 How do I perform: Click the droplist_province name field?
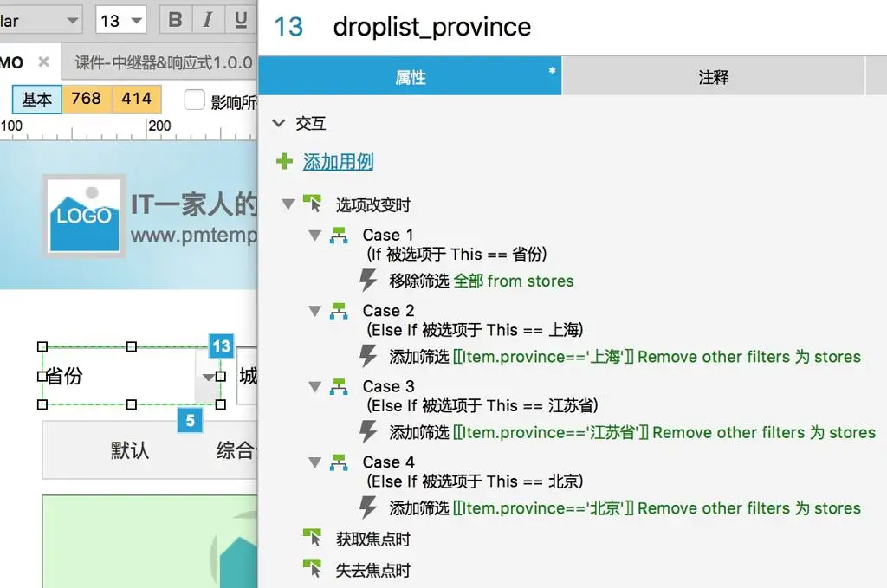click(431, 27)
